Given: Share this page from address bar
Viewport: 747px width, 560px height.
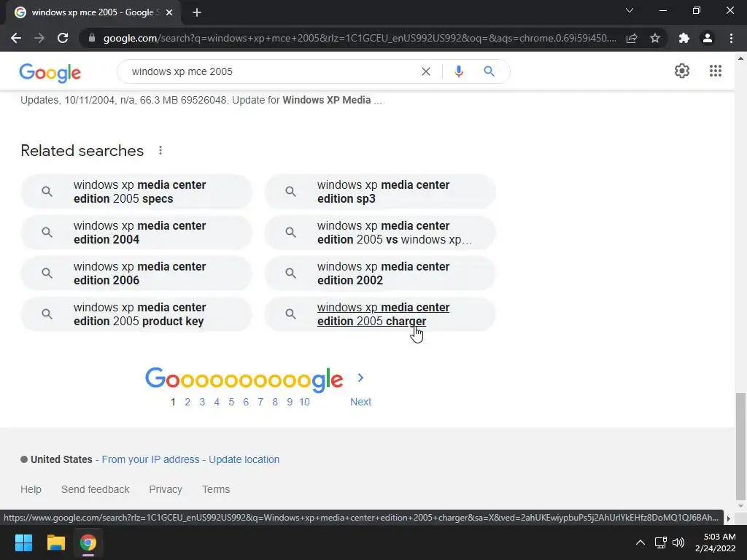Looking at the screenshot, I should click(632, 38).
